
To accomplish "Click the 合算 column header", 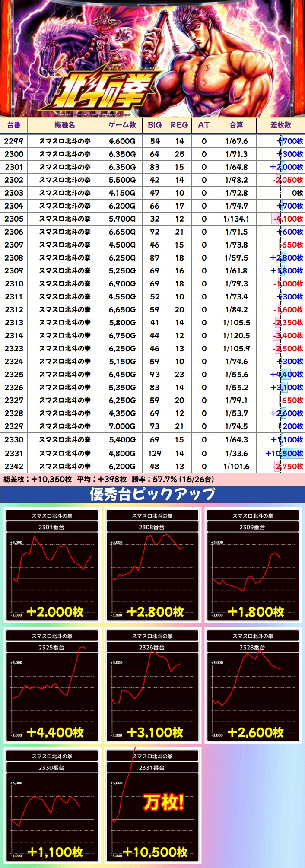I will click(x=236, y=125).
